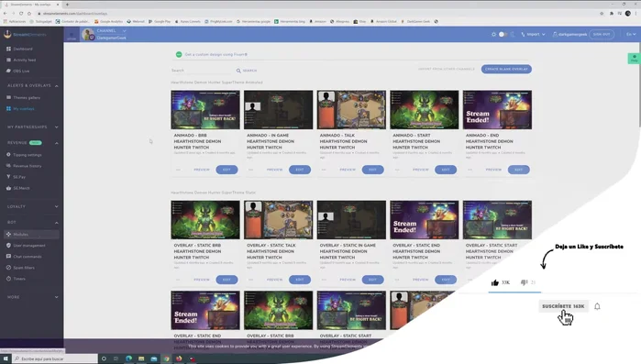Open File Explorer from taskbar
Viewport: 641px width, 364px height.
141,358
